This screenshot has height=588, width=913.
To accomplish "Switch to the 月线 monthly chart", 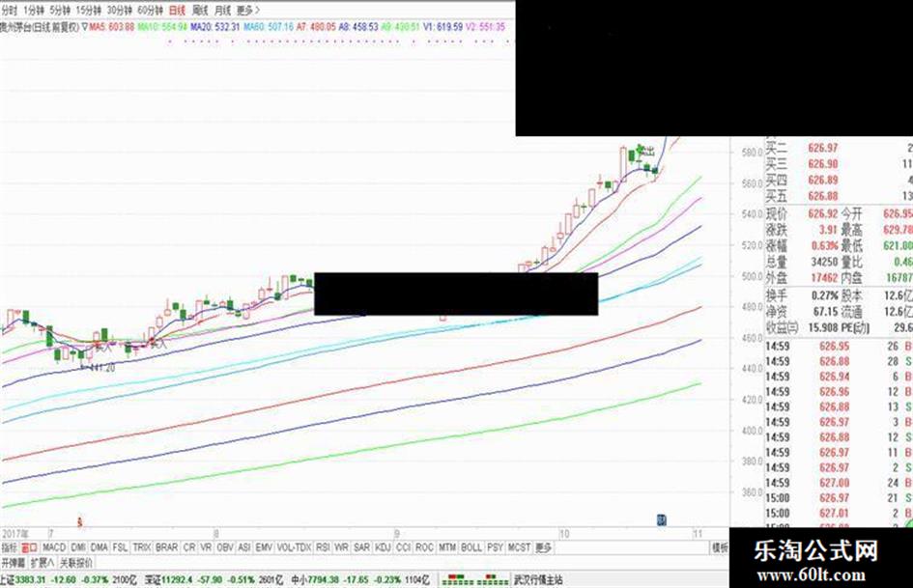I will [x=222, y=11].
